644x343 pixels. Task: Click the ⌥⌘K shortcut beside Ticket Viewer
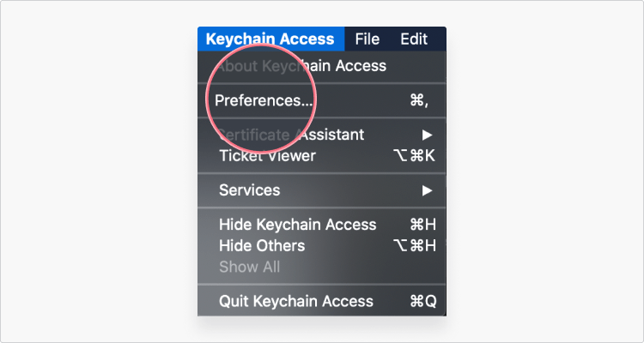pyautogui.click(x=414, y=156)
